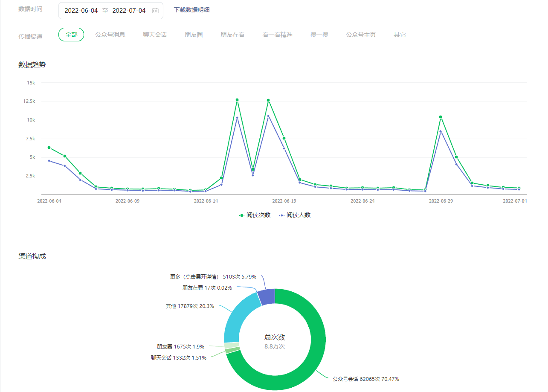The width and height of the screenshot is (548, 392).
Task: Select the 朋友在看 channel tab
Action: pos(232,35)
